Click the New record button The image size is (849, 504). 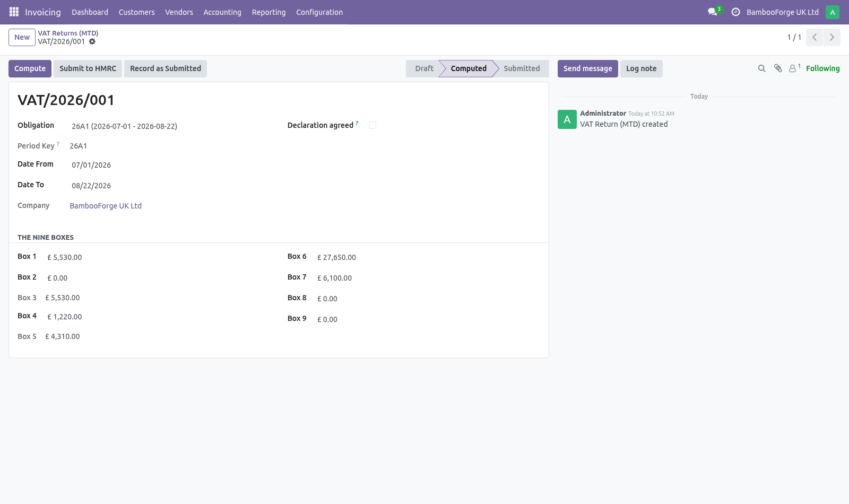22,37
